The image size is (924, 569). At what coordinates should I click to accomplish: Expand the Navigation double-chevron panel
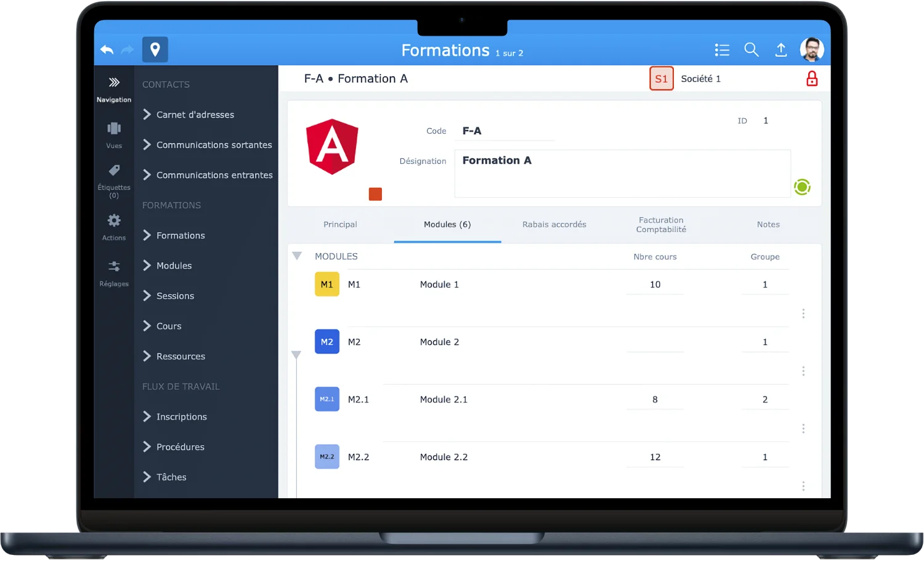(x=114, y=89)
